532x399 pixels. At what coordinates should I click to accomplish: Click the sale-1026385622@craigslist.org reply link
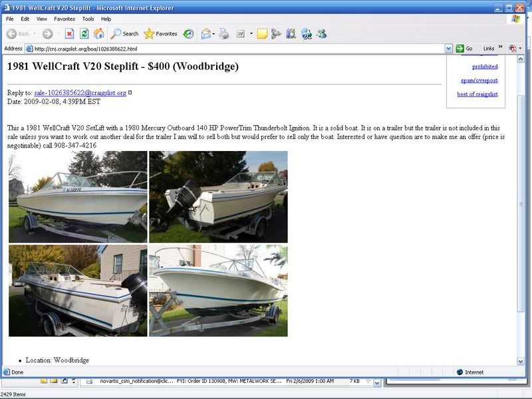click(x=80, y=92)
